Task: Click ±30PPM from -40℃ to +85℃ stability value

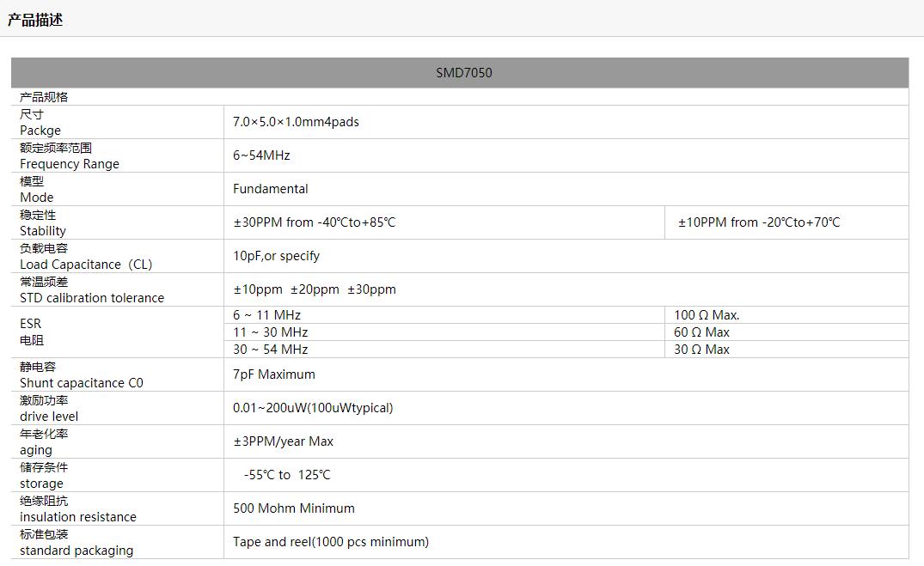Action: click(314, 222)
